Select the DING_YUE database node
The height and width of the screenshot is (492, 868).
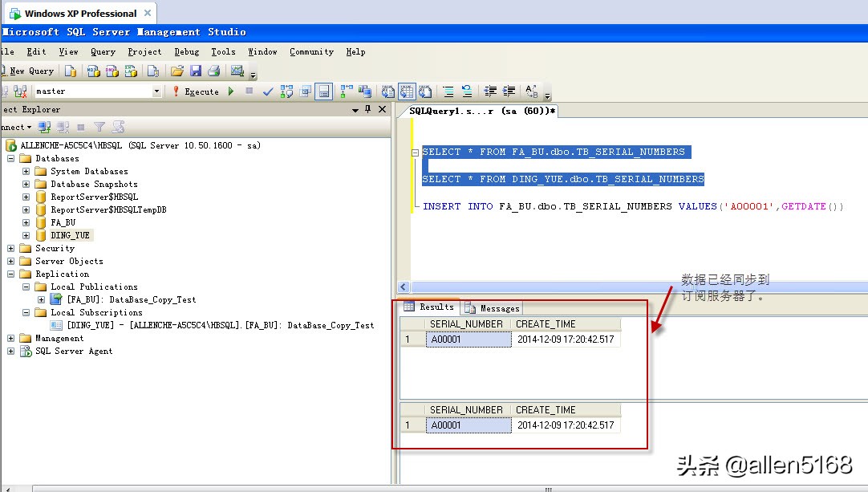(x=69, y=235)
